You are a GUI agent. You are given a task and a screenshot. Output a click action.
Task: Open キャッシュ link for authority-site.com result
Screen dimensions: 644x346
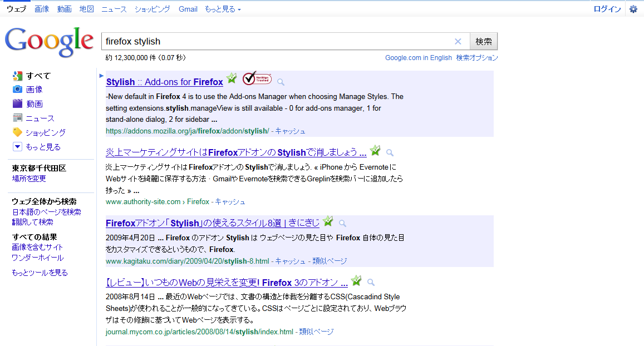tap(230, 201)
